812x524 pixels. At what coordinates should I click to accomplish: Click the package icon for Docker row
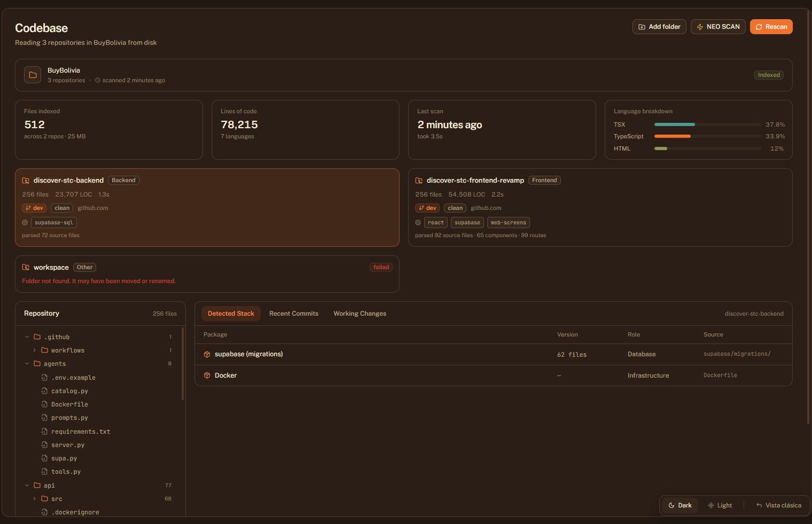click(x=207, y=376)
